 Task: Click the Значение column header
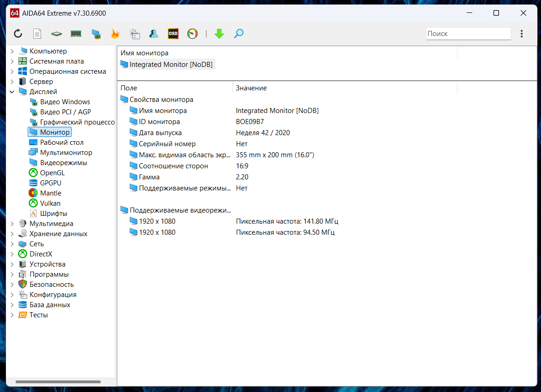tap(345, 88)
